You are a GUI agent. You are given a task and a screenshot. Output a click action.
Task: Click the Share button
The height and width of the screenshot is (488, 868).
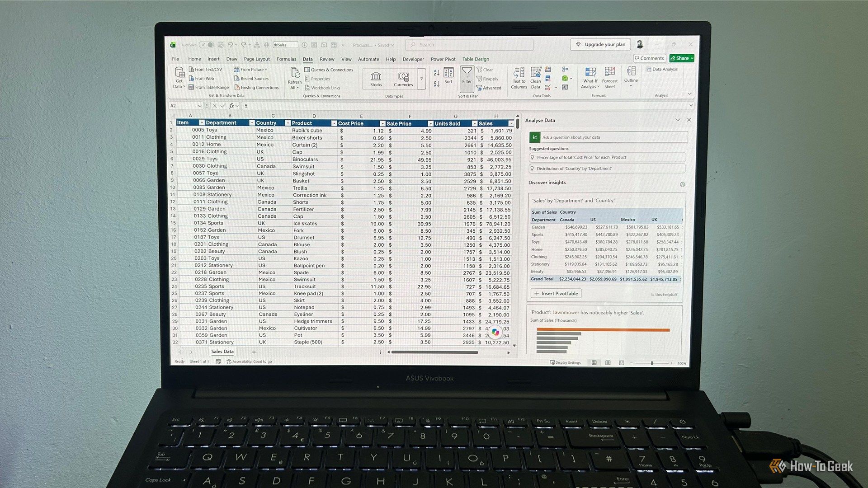682,58
